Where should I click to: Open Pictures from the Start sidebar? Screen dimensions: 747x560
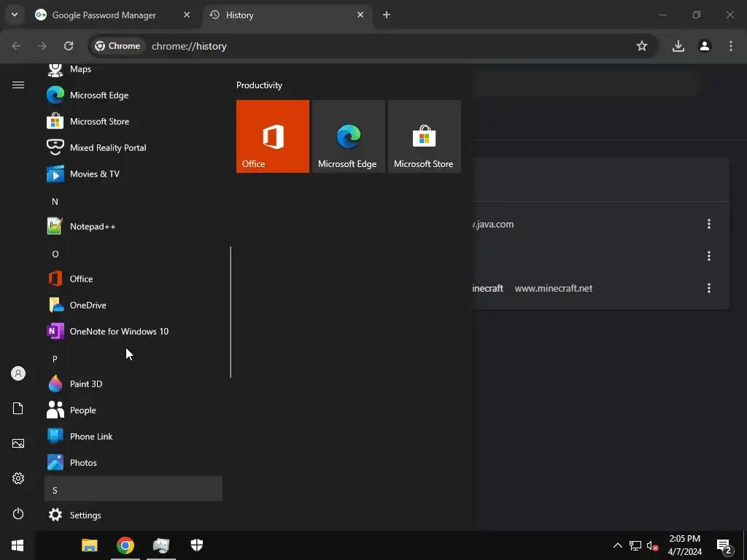point(18,443)
